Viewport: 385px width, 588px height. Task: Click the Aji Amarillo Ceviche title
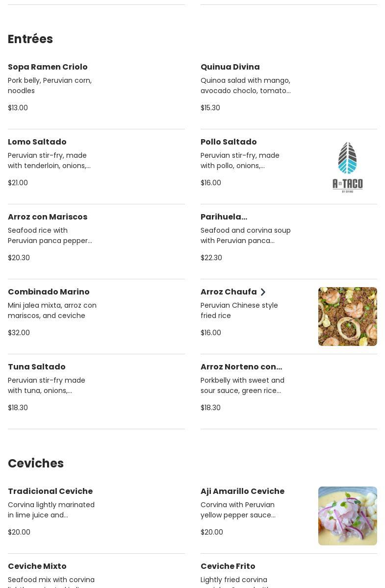(x=242, y=491)
